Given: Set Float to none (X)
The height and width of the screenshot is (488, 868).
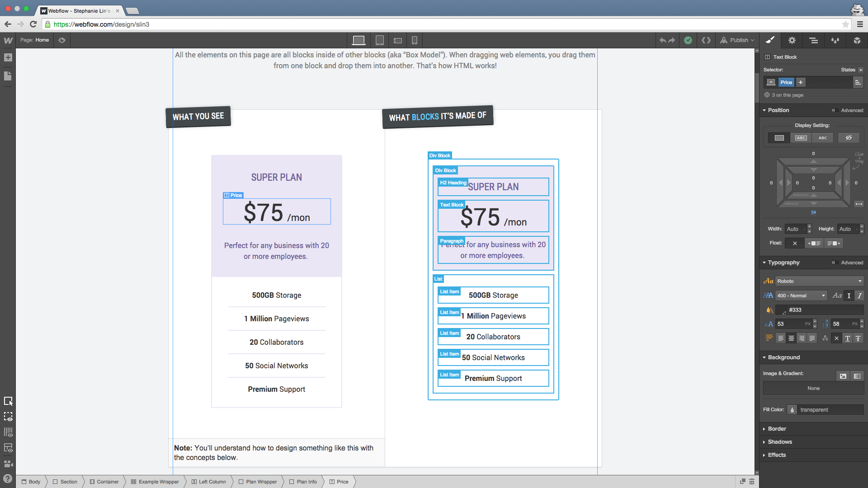Looking at the screenshot, I should [x=795, y=243].
